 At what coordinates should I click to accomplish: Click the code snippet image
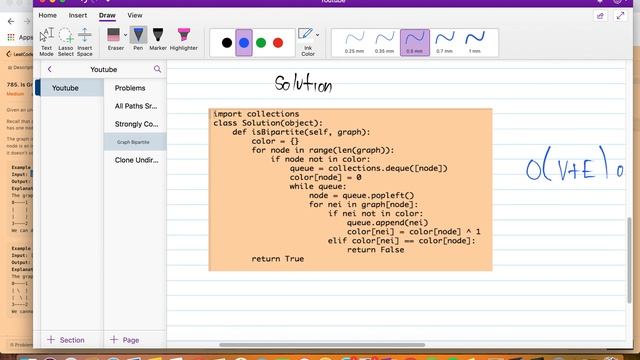350,189
